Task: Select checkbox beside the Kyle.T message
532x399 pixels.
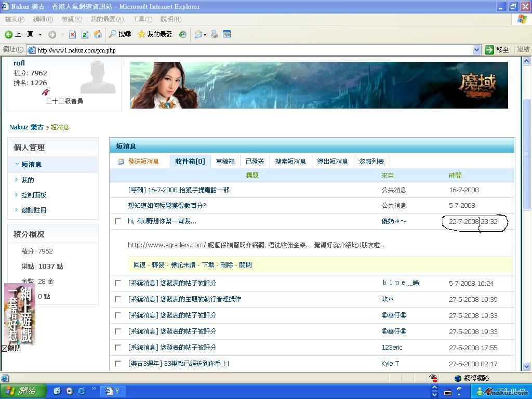Action: click(x=118, y=364)
